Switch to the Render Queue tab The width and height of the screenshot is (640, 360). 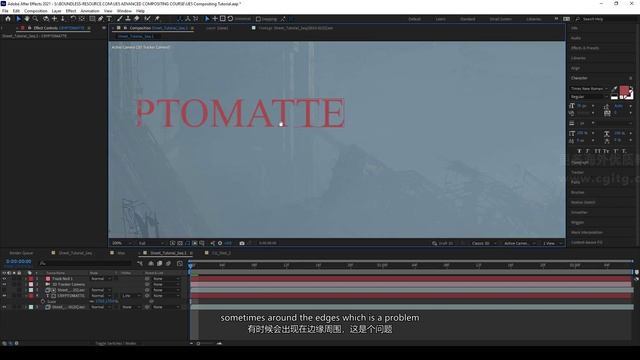[21, 253]
